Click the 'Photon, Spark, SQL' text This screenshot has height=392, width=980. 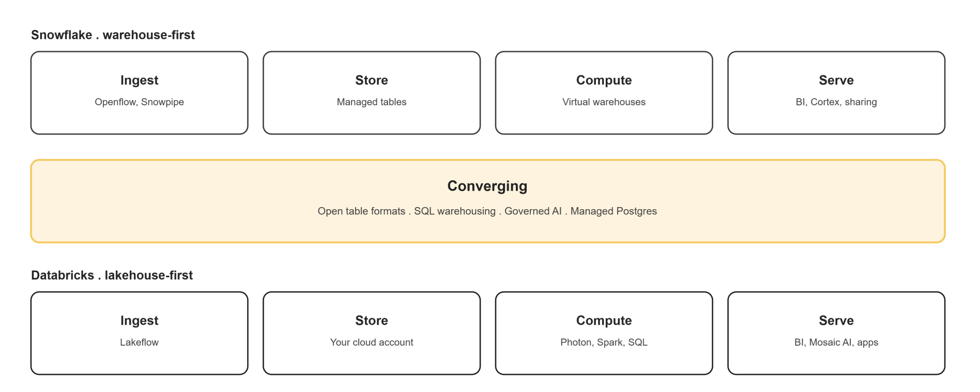[604, 342]
